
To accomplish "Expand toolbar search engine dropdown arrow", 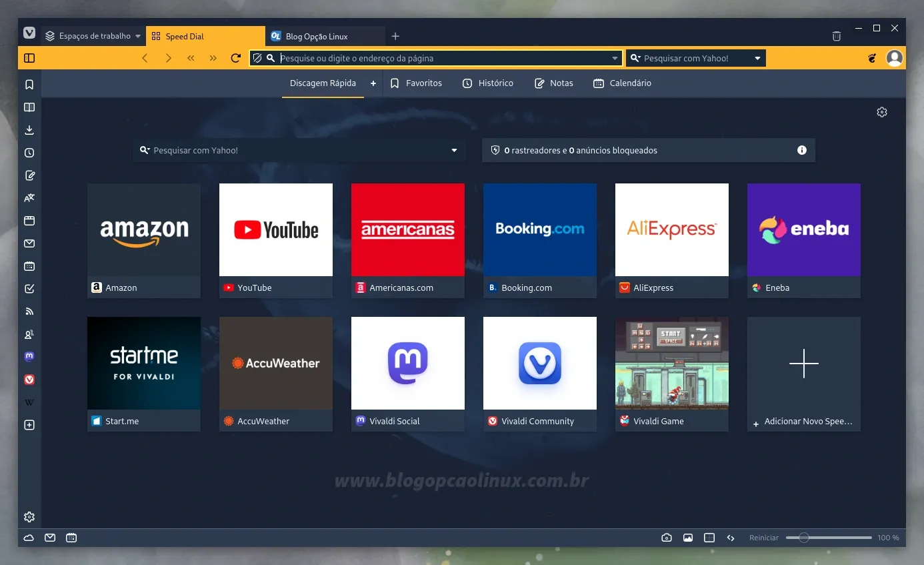I will click(757, 59).
